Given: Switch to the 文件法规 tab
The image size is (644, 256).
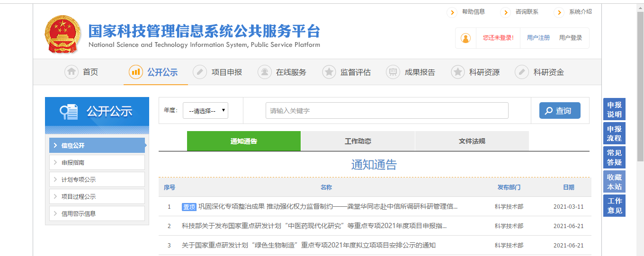Looking at the screenshot, I should (472, 141).
